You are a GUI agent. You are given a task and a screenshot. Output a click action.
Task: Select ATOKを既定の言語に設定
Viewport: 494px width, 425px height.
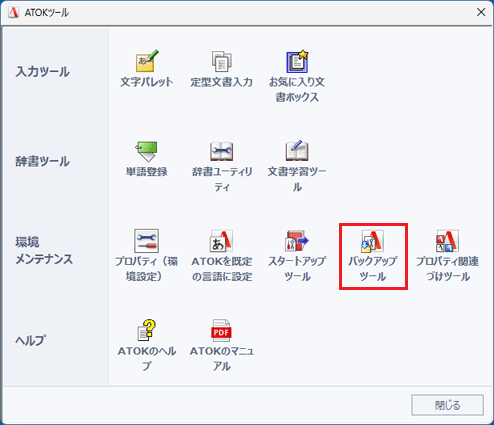click(x=222, y=255)
